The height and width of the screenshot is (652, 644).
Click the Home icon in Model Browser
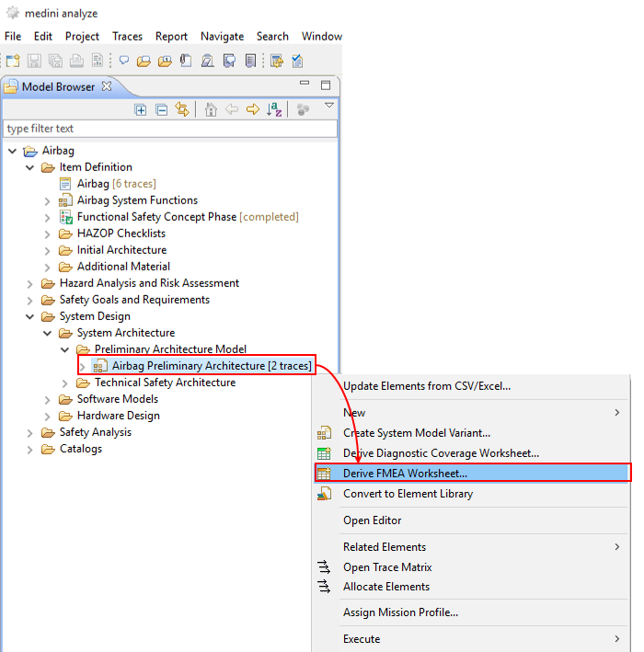211,109
